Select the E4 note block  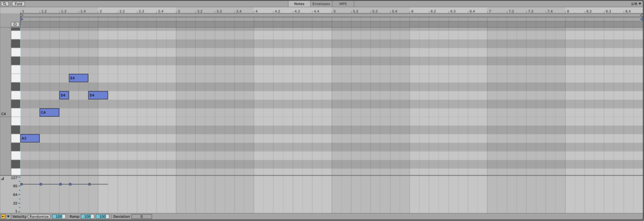(x=78, y=78)
